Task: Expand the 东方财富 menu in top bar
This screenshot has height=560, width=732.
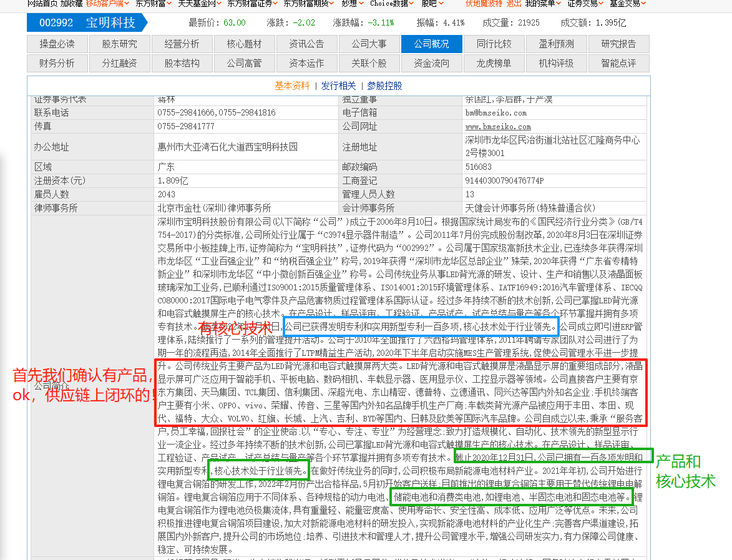Action: tap(154, 4)
